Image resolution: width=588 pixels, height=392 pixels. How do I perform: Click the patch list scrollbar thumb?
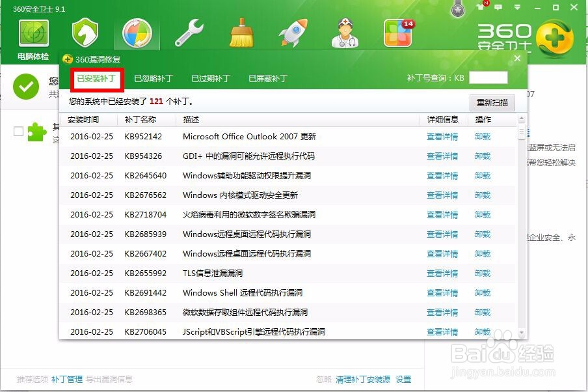coord(521,132)
